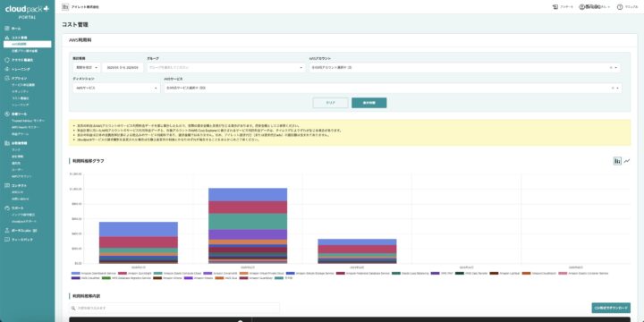
Task: Open the AWSアカウント dropdown arrow
Action: pyautogui.click(x=616, y=67)
